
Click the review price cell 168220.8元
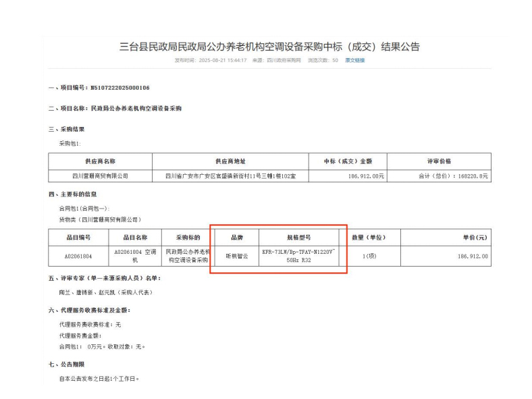point(439,176)
